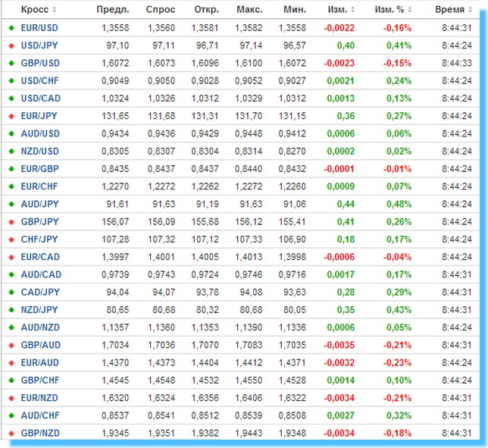The image size is (488, 448).
Task: Click the red arrow icon beside CHF/JPY
Action: [11, 240]
